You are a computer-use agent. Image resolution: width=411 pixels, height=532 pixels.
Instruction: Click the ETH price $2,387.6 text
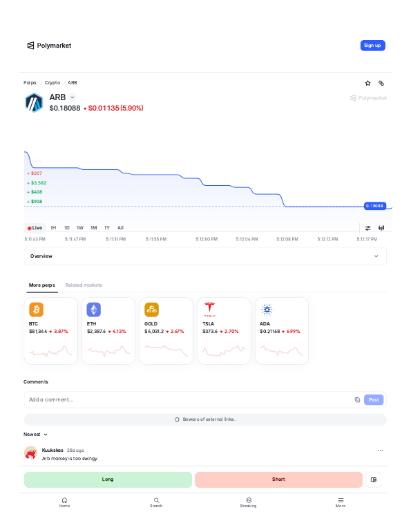coord(96,332)
